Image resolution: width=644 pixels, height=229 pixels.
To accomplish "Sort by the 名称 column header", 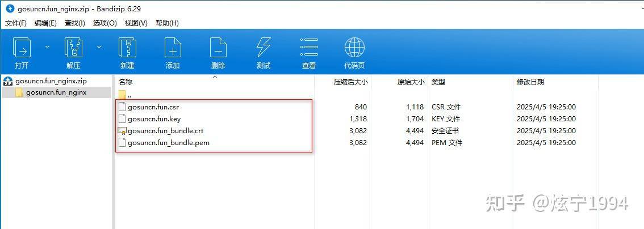I will (126, 82).
